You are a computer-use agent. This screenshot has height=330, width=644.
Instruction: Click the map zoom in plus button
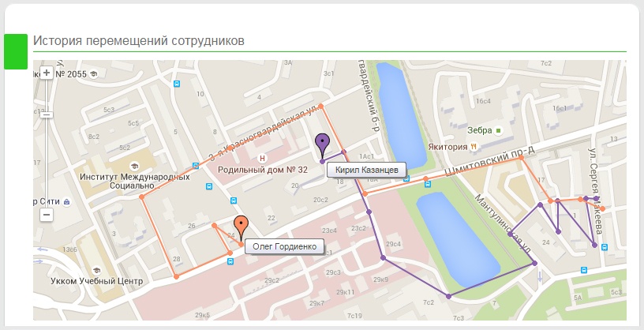47,73
